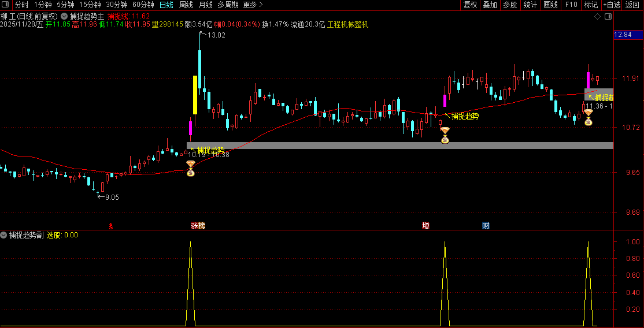Select the 周线 weekly period tab
The width and height of the screenshot is (644, 328).
186,5
